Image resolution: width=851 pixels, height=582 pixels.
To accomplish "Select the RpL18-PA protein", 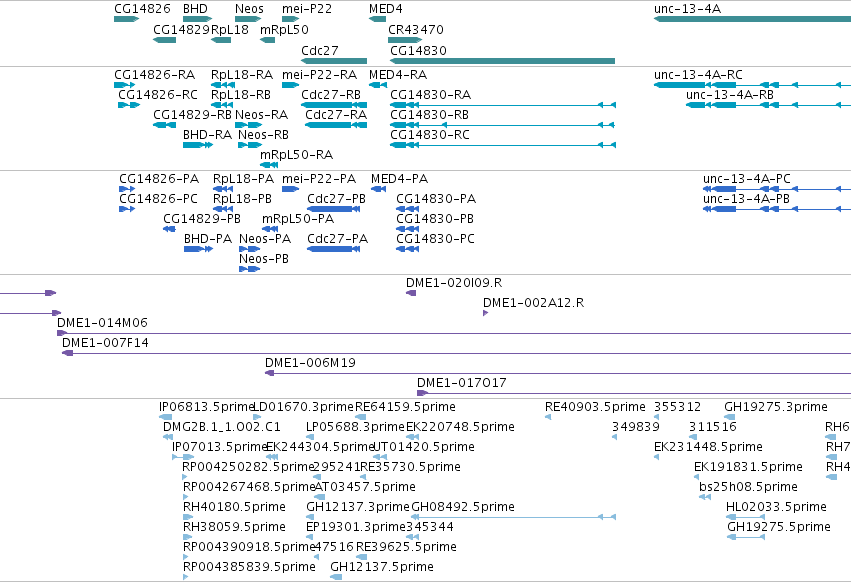I will [x=223, y=189].
